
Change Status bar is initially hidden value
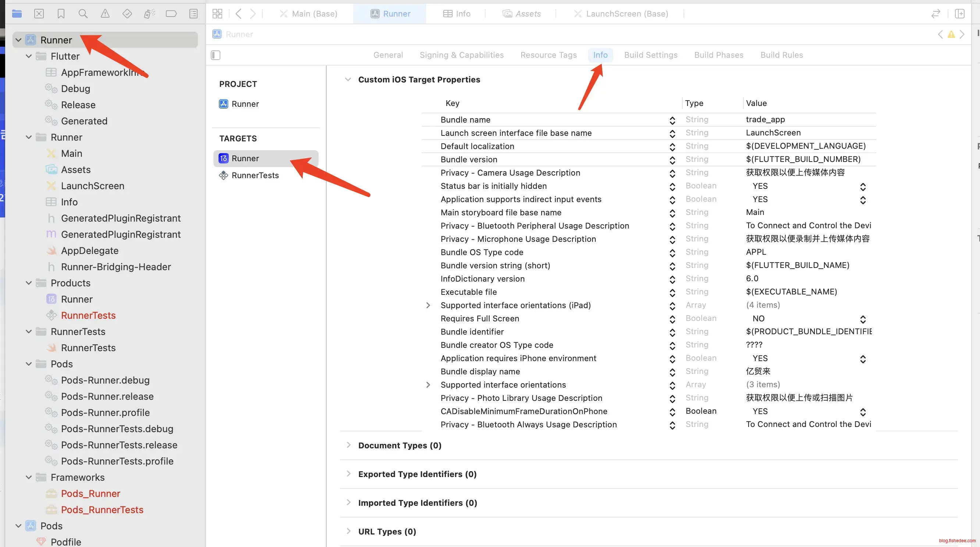point(862,187)
